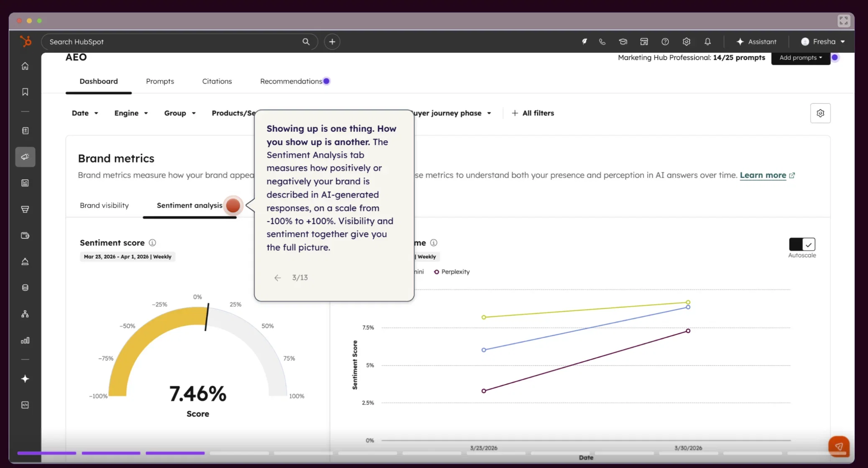Click the "14/25 prompts" usage text
The image size is (868, 468).
click(739, 58)
